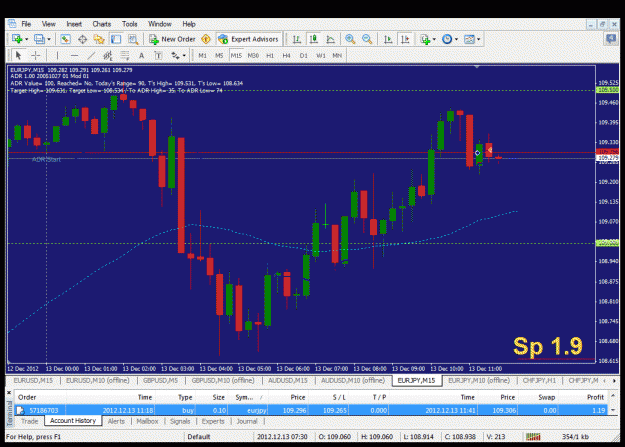This screenshot has width=625, height=447.
Task: Toggle the Expert Advisors button
Action: [x=249, y=39]
